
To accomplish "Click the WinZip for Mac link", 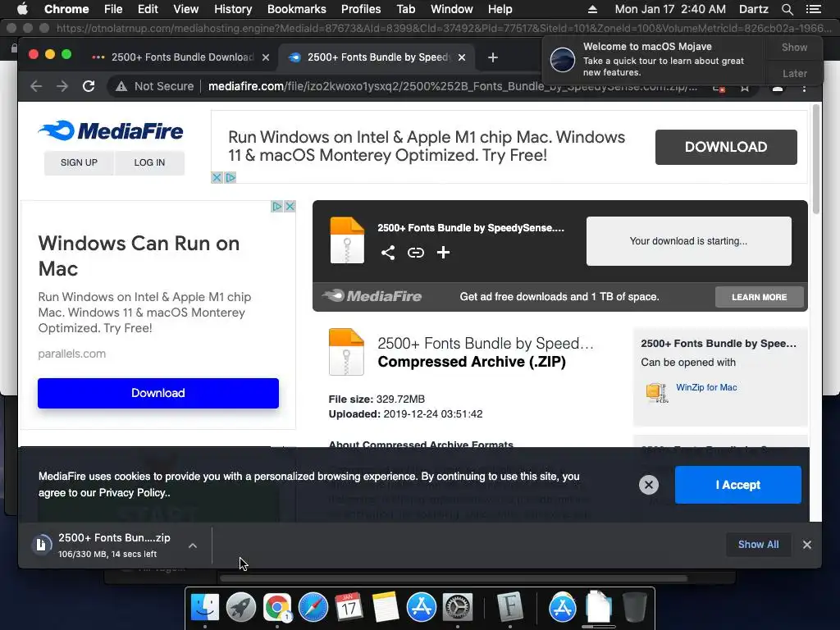I will click(706, 387).
